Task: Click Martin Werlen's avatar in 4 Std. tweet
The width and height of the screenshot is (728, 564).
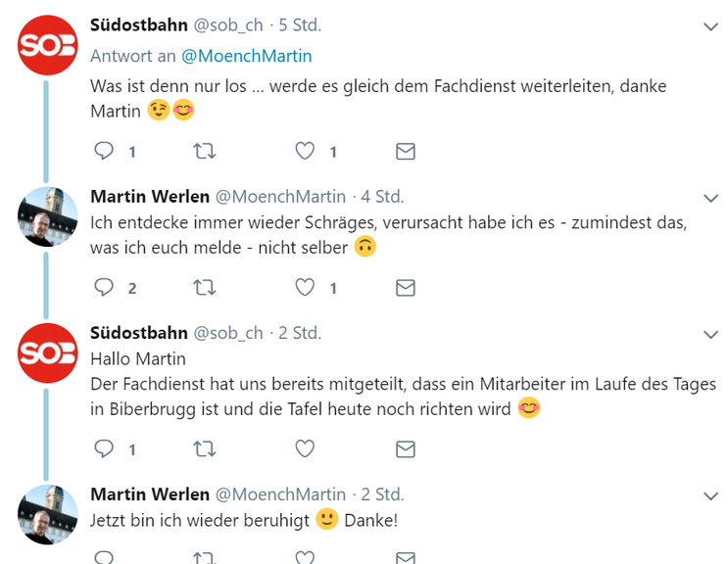Action: [47, 216]
